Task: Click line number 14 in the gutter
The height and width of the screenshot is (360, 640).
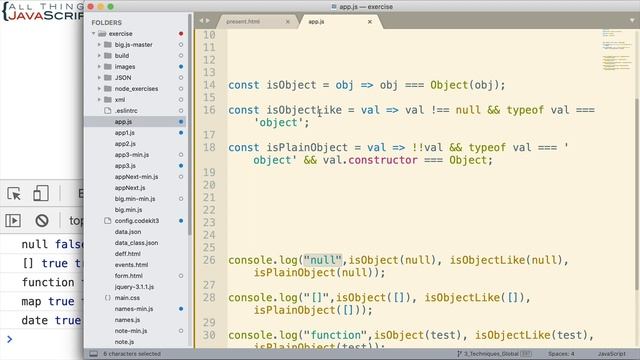Action: 209,85
